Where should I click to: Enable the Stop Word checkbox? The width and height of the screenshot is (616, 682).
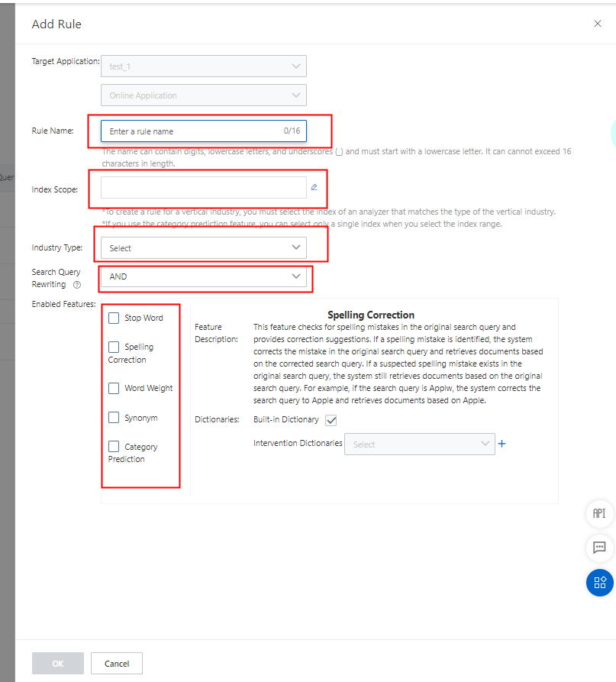click(x=114, y=318)
